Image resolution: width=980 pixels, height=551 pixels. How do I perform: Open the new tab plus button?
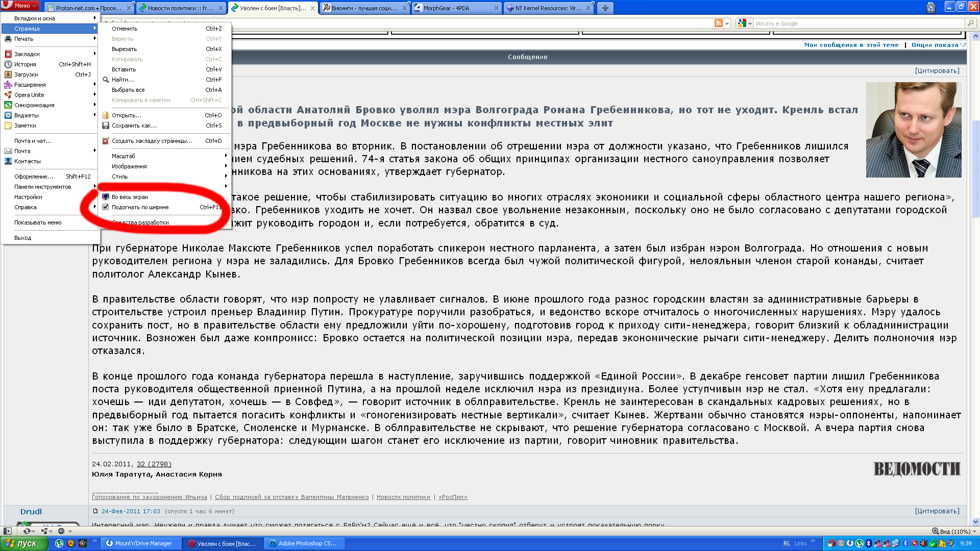605,8
